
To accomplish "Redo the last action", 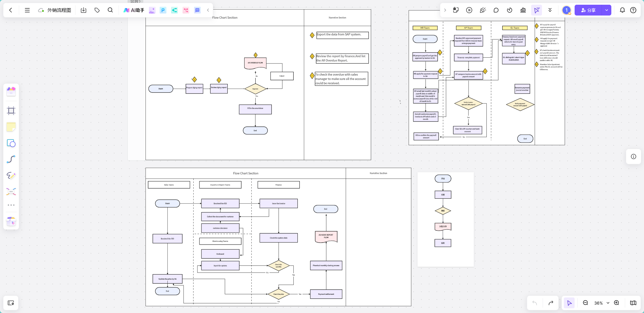I will (x=551, y=303).
